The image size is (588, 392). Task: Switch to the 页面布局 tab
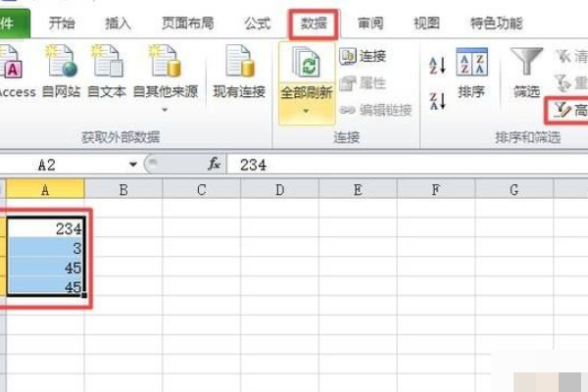click(x=188, y=24)
